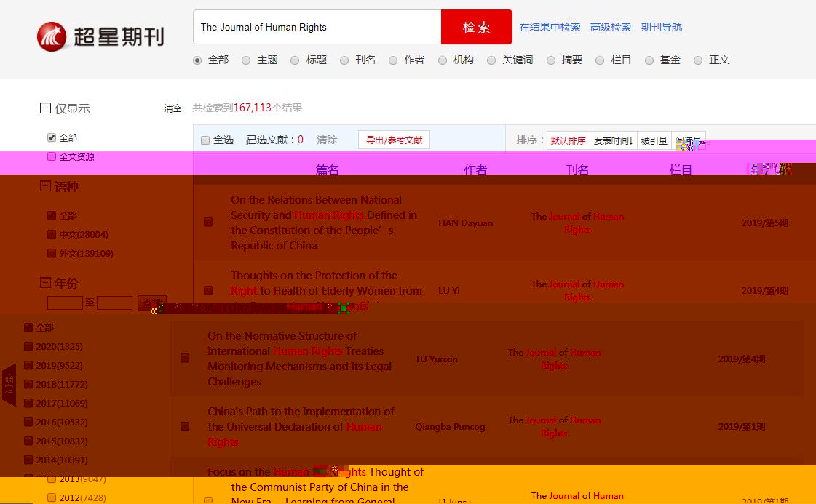Open article On the Normative Structure of International Human Rights Treaties

[x=300, y=359]
